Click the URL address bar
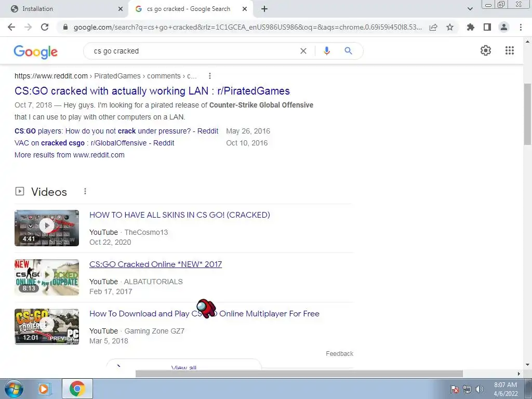 pos(248,27)
